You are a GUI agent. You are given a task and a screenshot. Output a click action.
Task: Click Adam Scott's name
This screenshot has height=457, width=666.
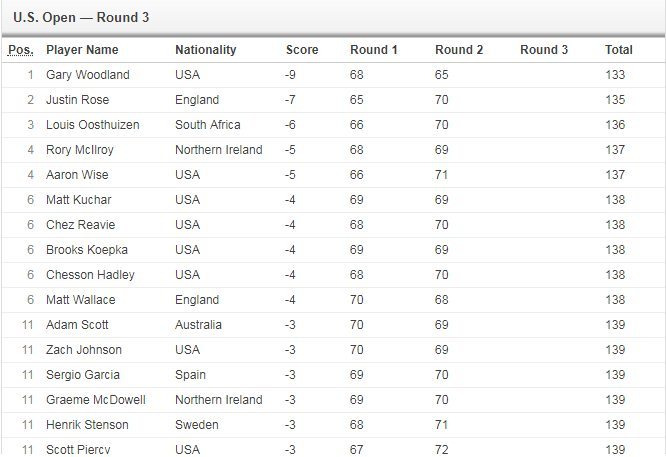(78, 325)
